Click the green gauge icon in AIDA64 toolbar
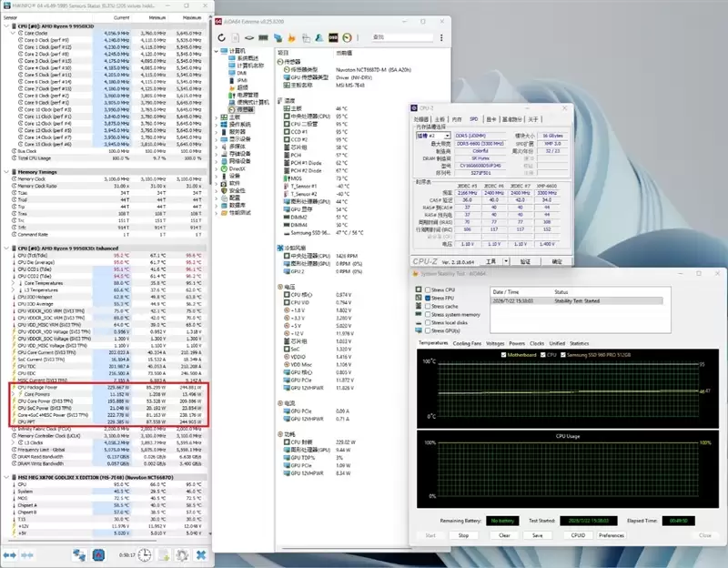 click(348, 37)
